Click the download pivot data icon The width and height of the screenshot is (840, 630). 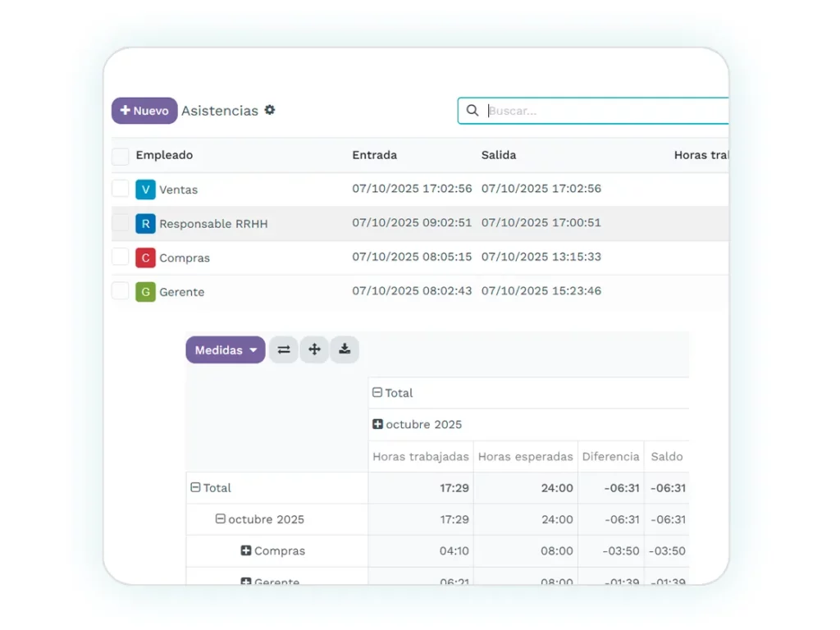345,349
